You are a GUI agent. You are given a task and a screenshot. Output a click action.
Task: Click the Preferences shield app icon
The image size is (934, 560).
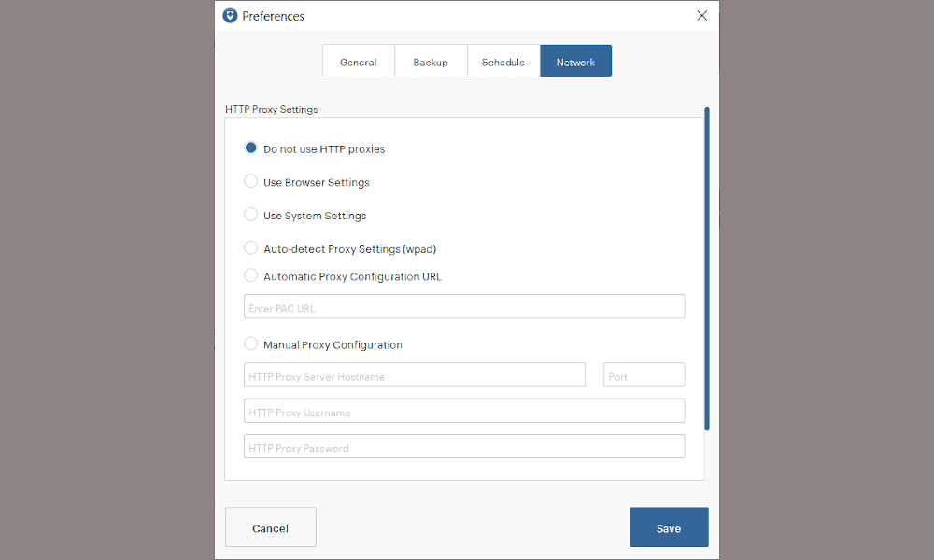230,16
